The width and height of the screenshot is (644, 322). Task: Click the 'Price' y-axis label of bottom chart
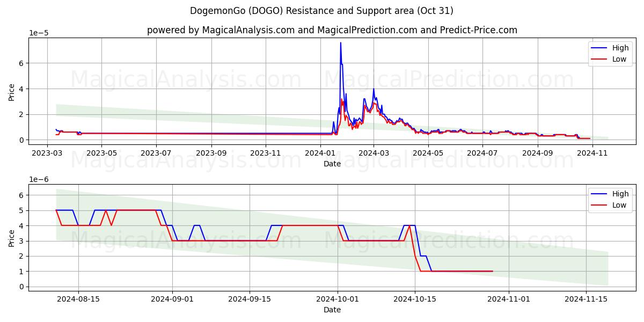(12, 237)
